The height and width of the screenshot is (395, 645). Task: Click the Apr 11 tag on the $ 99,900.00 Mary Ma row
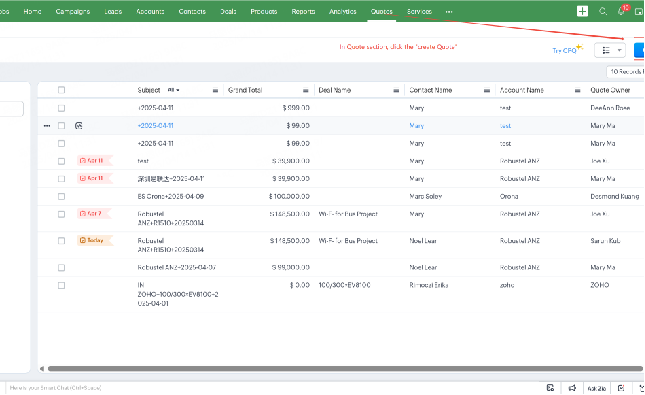[x=94, y=178]
